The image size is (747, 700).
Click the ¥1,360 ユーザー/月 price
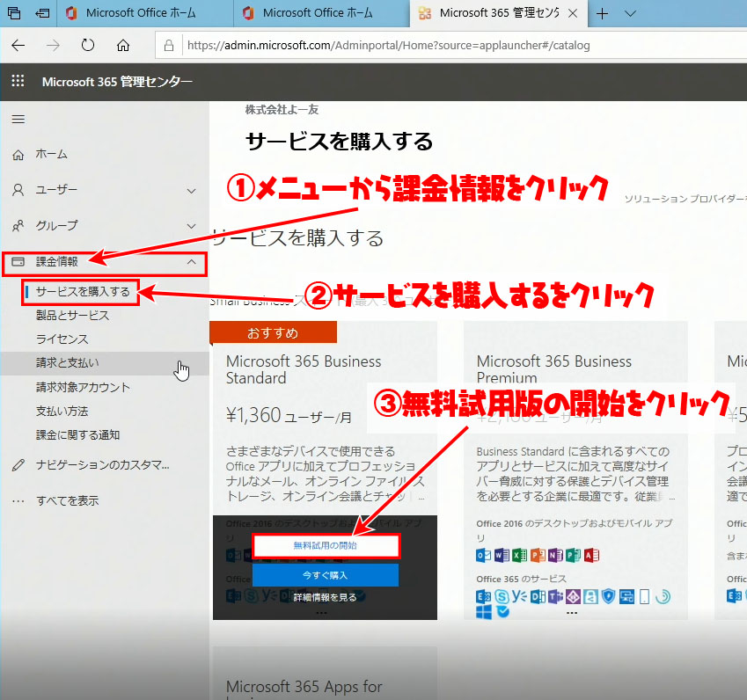coord(289,416)
